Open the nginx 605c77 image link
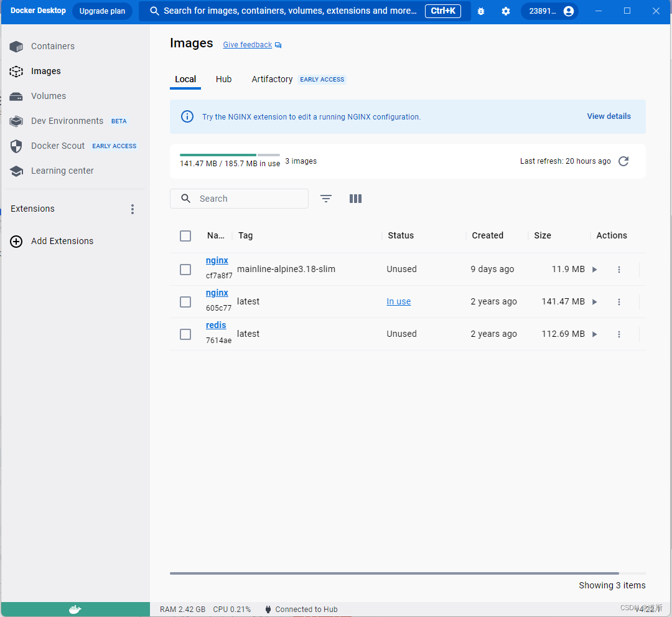 click(x=217, y=293)
